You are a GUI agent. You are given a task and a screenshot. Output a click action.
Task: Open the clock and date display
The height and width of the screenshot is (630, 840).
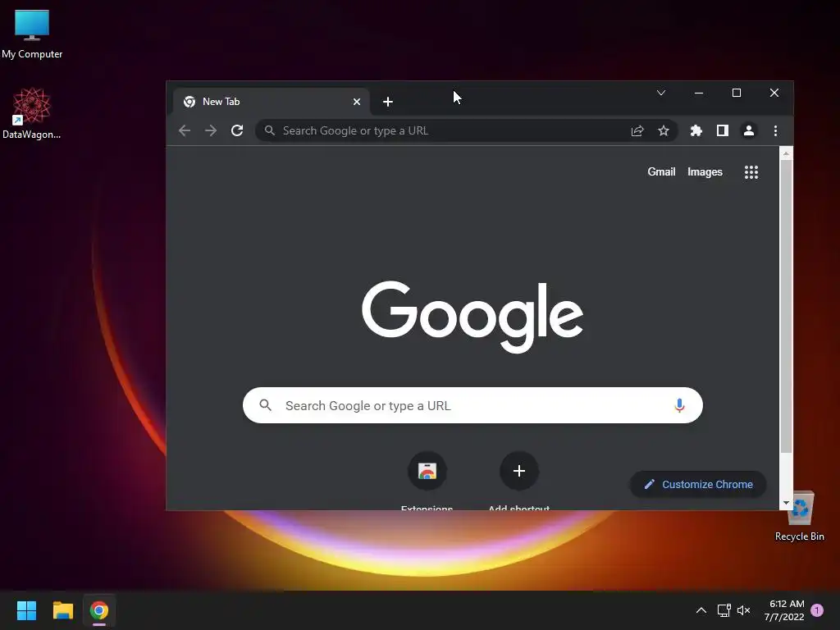[784, 610]
